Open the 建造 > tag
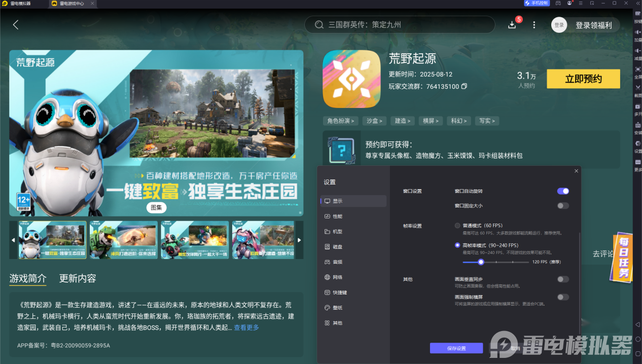Viewport: 642px width, 364px height. click(x=403, y=121)
